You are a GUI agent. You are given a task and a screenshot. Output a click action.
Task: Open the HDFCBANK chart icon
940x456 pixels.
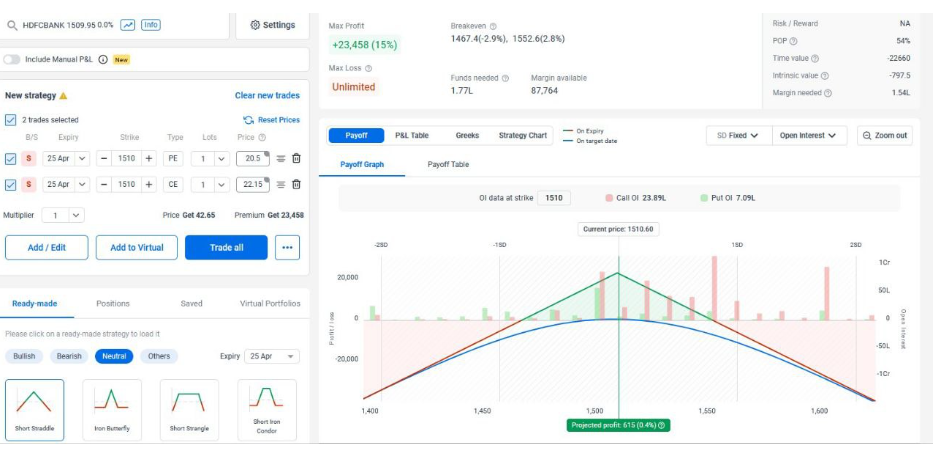pos(127,24)
